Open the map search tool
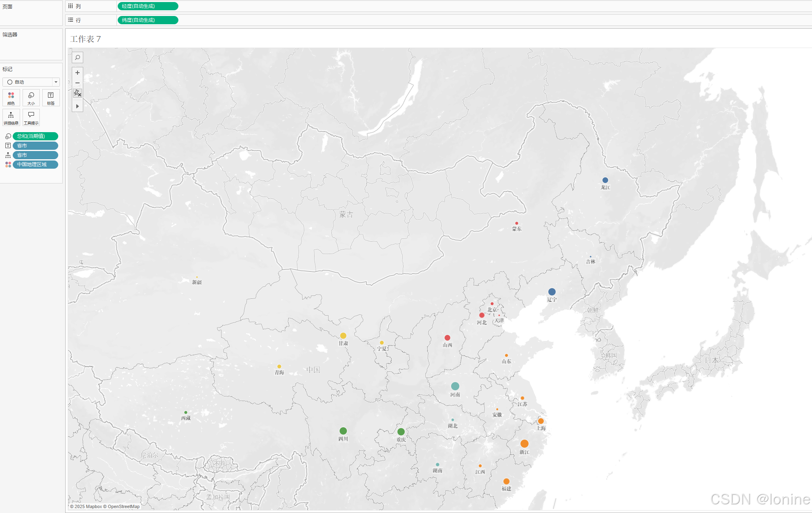812x513 pixels. click(78, 57)
